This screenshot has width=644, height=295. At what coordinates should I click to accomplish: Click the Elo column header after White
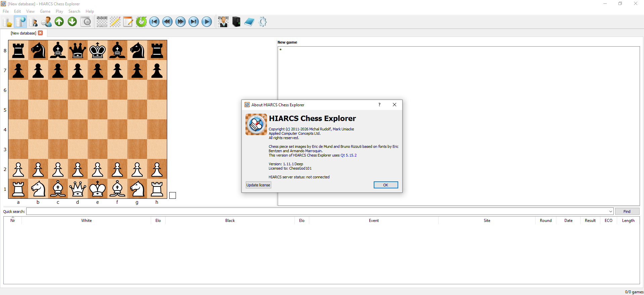(x=158, y=221)
